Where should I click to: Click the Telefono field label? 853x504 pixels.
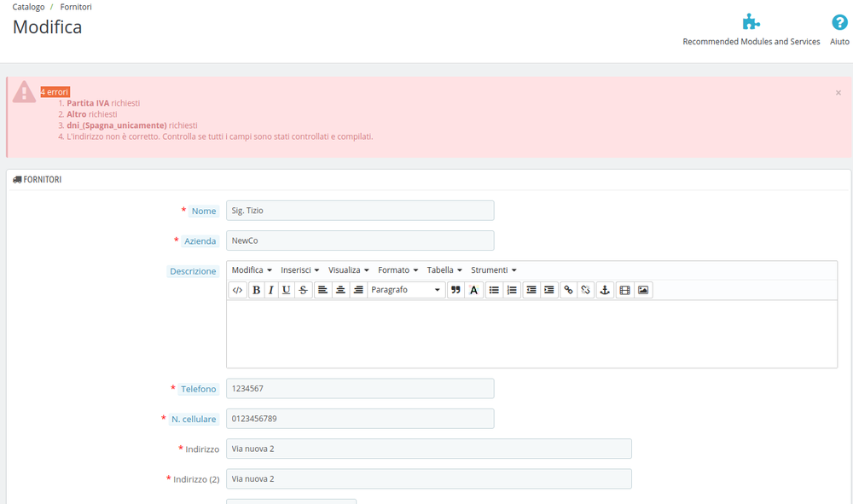[198, 389]
